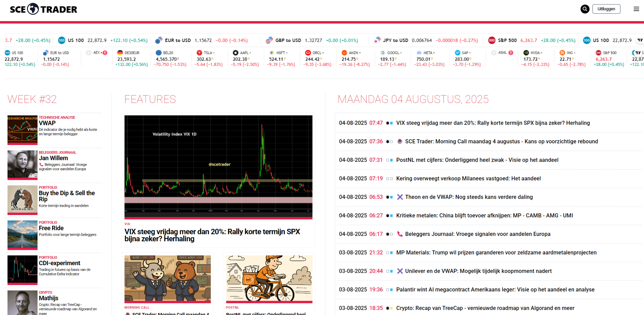Screen dimensions: 644x315
Task: Open 'Buy the Dip & Sell the Rip' portfolio
Action: (67, 196)
